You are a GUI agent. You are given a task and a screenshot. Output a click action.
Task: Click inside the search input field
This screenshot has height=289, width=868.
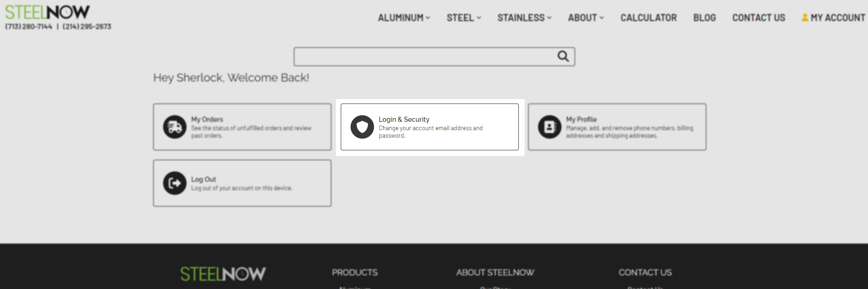coord(422,56)
